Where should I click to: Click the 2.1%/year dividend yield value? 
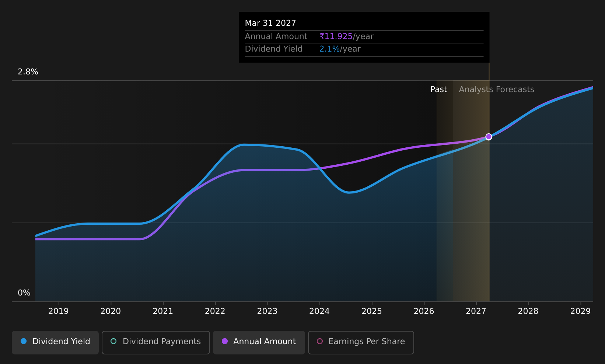click(x=340, y=49)
